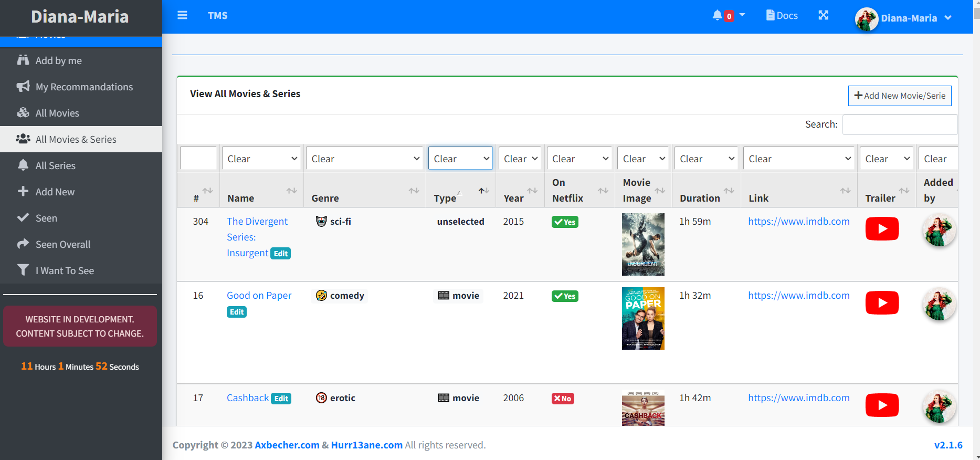The width and height of the screenshot is (980, 460).
Task: Play the trailer for Good on Paper
Action: click(x=881, y=303)
